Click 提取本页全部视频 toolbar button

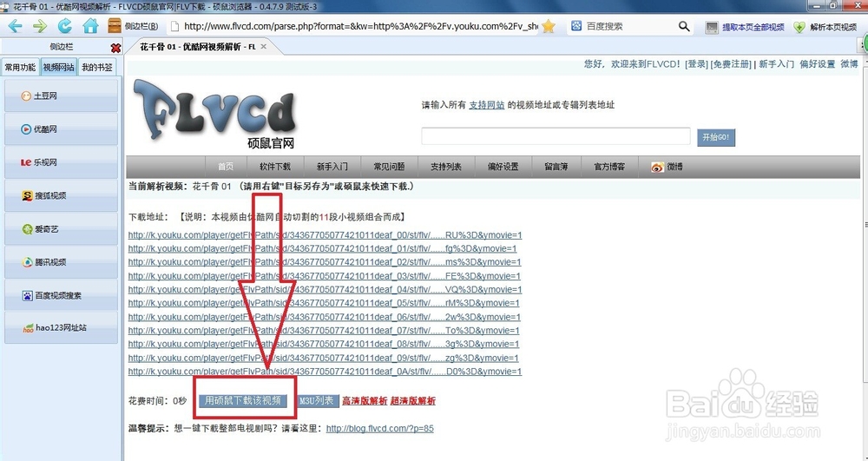click(745, 27)
